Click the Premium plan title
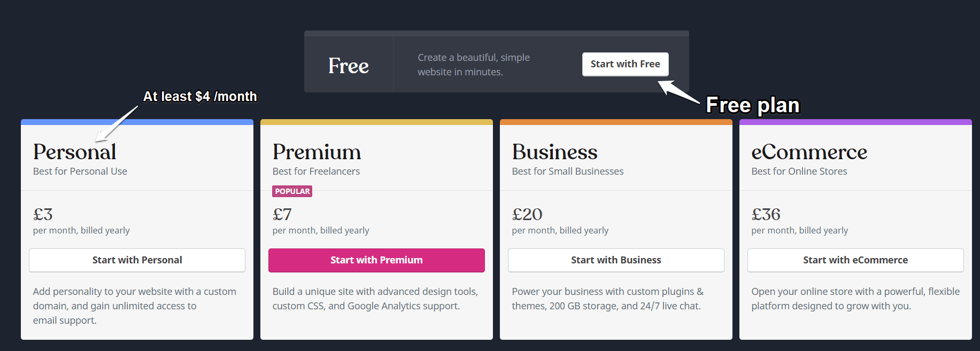 click(317, 152)
